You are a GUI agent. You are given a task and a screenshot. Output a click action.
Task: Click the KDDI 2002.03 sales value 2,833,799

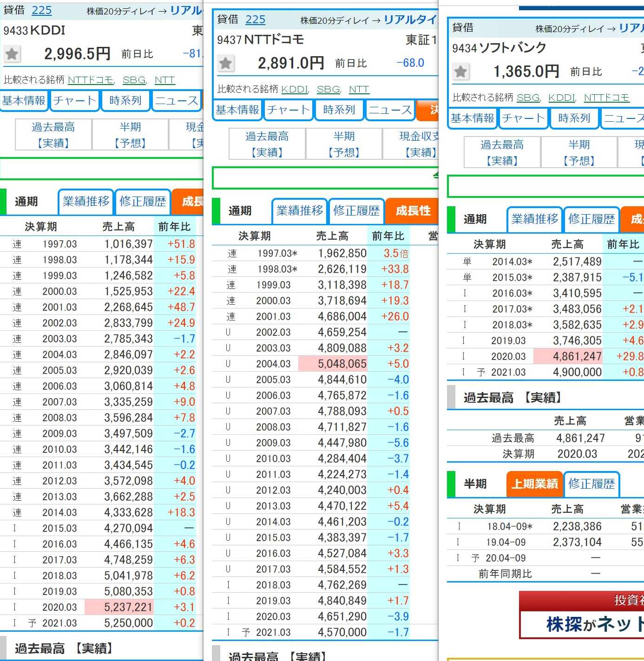point(129,323)
